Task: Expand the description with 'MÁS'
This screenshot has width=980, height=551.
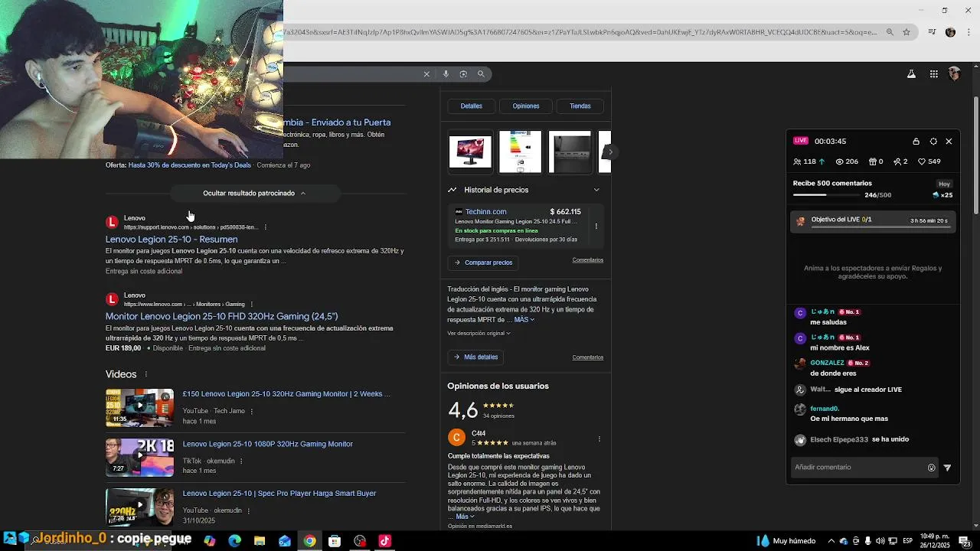Action: pos(524,320)
